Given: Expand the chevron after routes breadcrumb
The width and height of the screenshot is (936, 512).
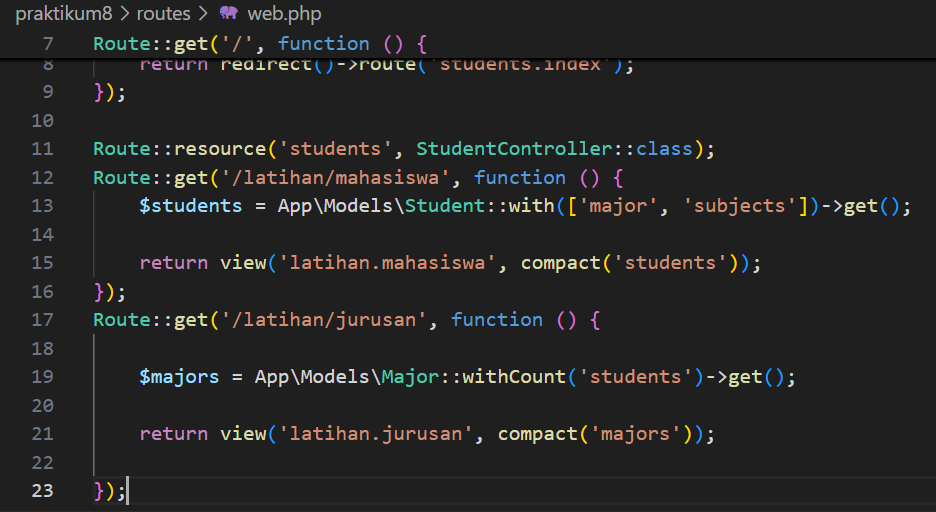Looking at the screenshot, I should coord(203,14).
